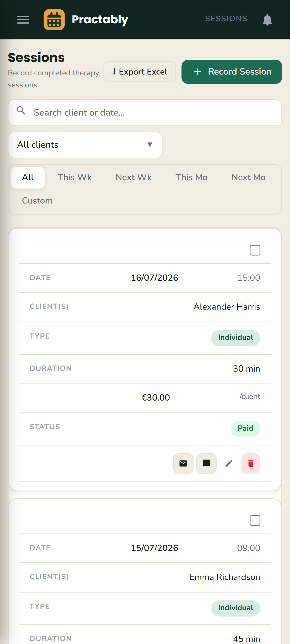The height and width of the screenshot is (644, 290).
Task: Select the Next Mo filter tab
Action: coord(248,177)
